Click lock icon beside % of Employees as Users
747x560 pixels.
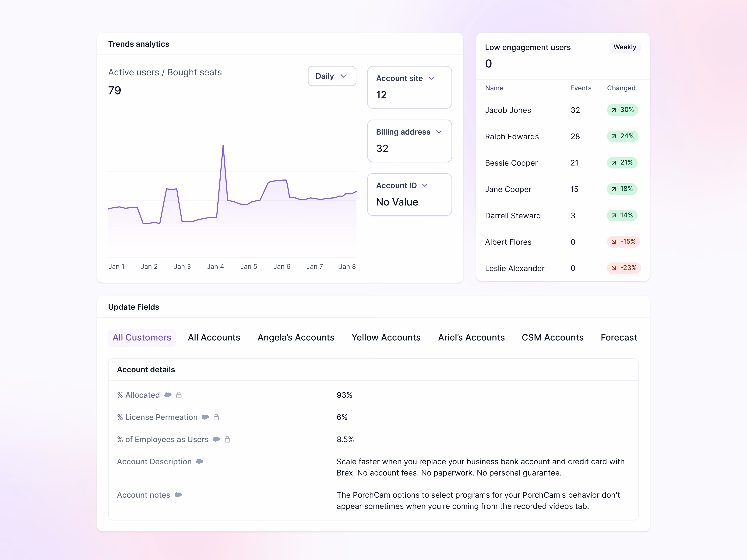pos(228,440)
